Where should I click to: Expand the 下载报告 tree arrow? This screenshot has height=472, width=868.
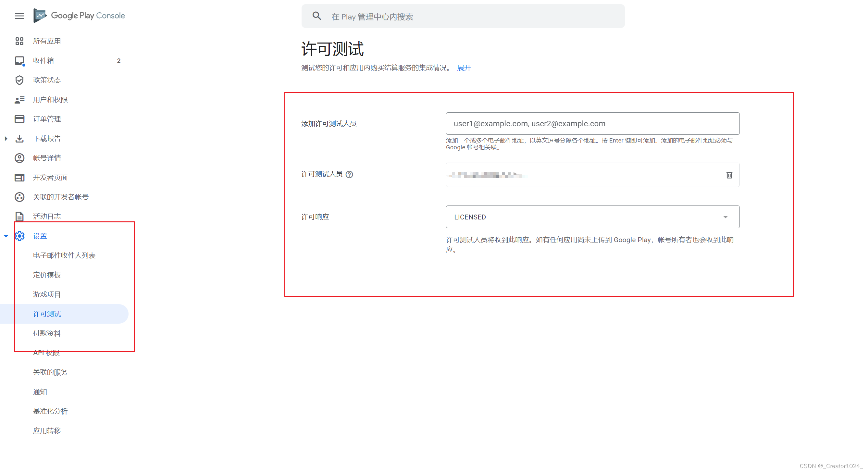(6, 139)
